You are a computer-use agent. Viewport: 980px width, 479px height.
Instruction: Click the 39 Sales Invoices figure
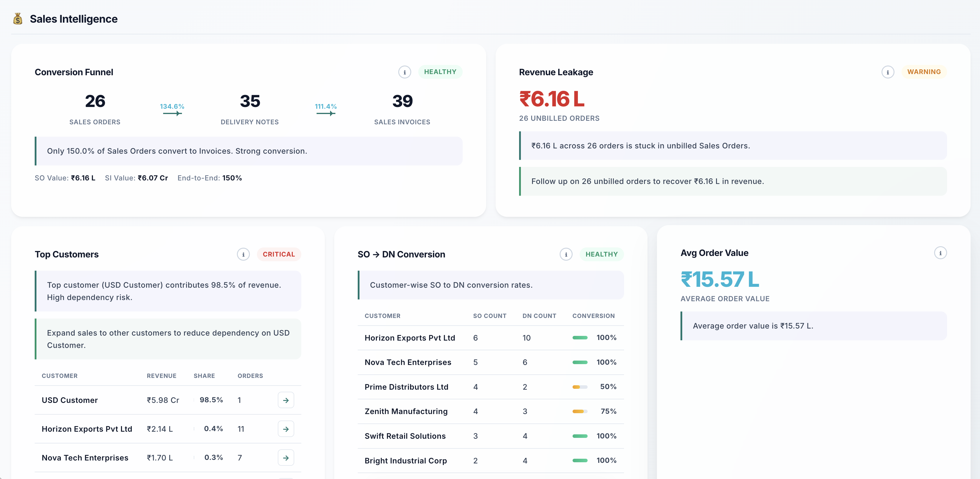(x=402, y=101)
